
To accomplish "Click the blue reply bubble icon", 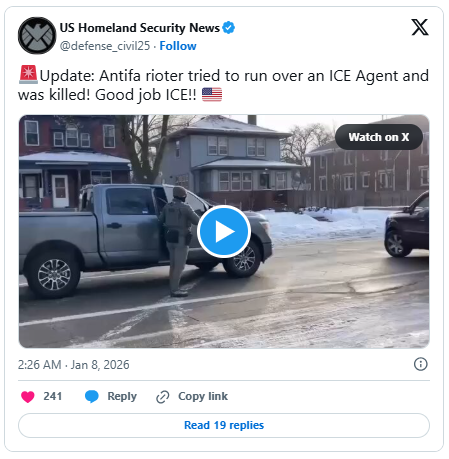I will pos(92,396).
